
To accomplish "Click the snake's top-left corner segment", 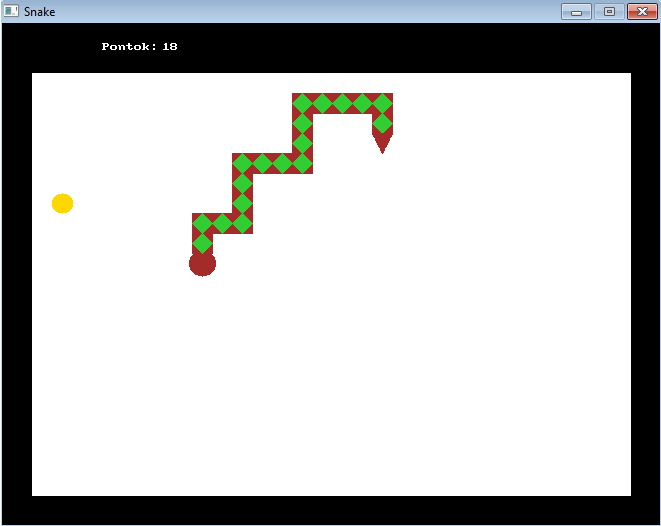I will click(302, 103).
